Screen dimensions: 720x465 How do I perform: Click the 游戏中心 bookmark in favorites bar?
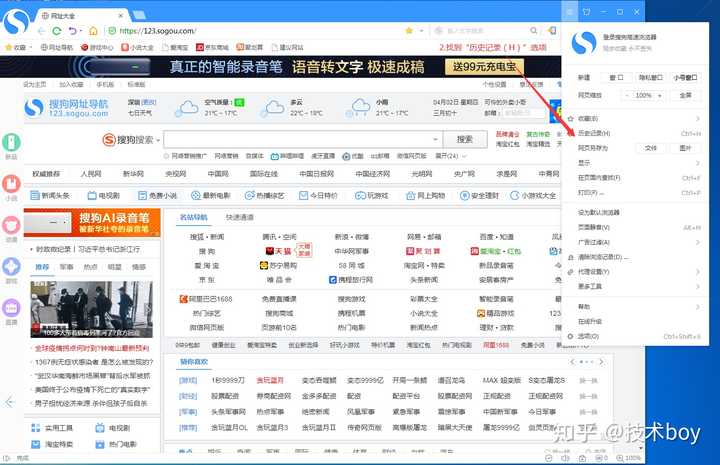(x=97, y=47)
